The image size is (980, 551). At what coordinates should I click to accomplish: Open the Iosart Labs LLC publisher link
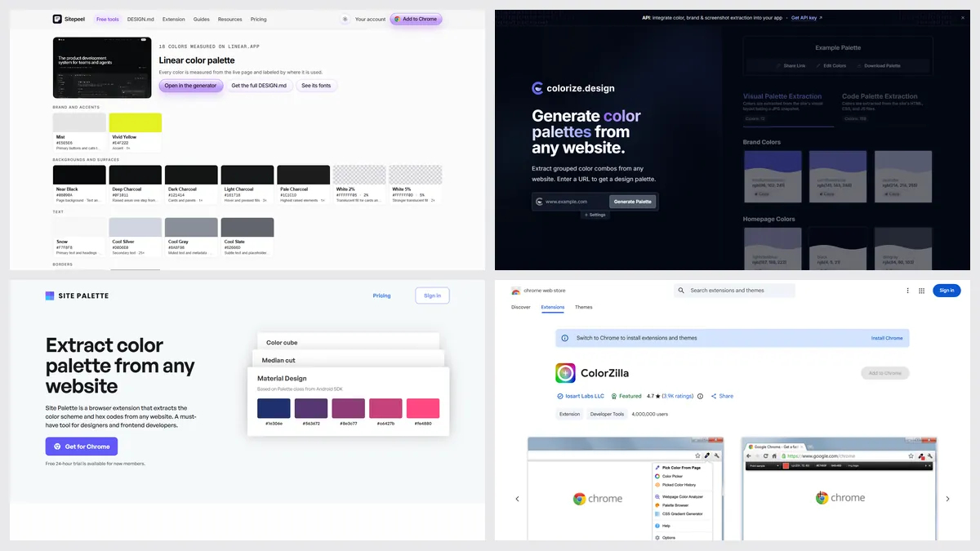click(585, 396)
